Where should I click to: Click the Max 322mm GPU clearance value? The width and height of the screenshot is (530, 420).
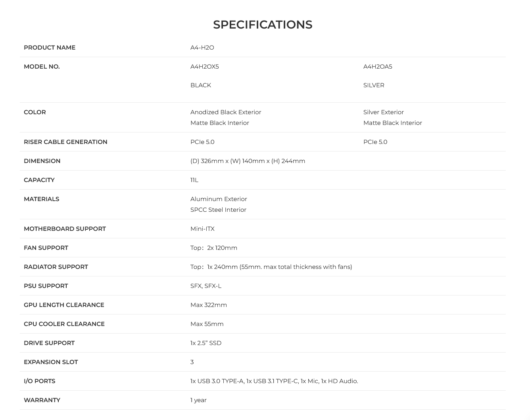[x=209, y=305]
